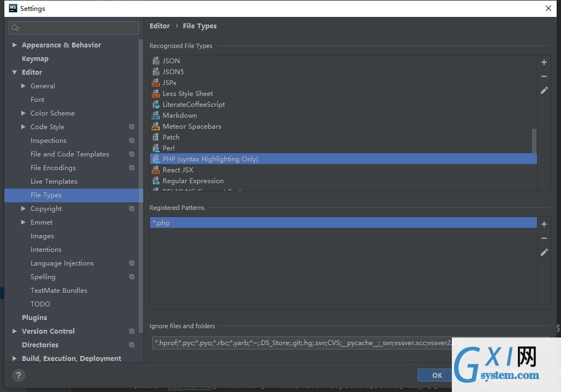
Task: Expand the Version Control section
Action: pos(15,331)
